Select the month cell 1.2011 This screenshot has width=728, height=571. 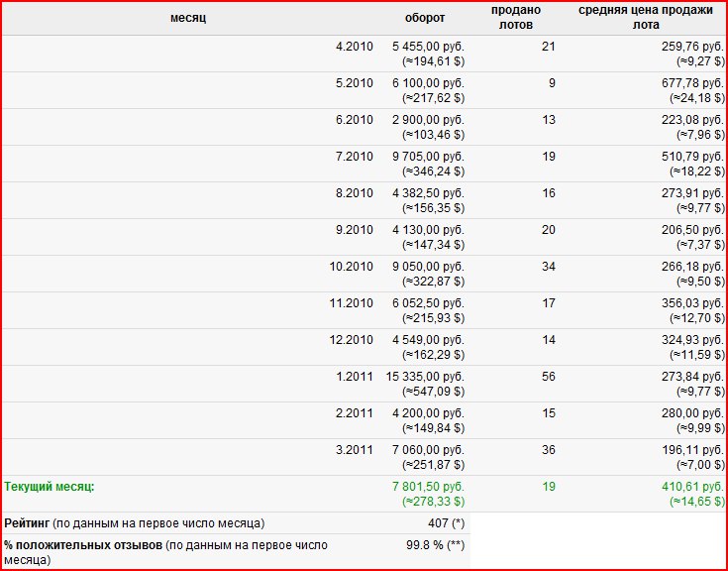(x=355, y=377)
